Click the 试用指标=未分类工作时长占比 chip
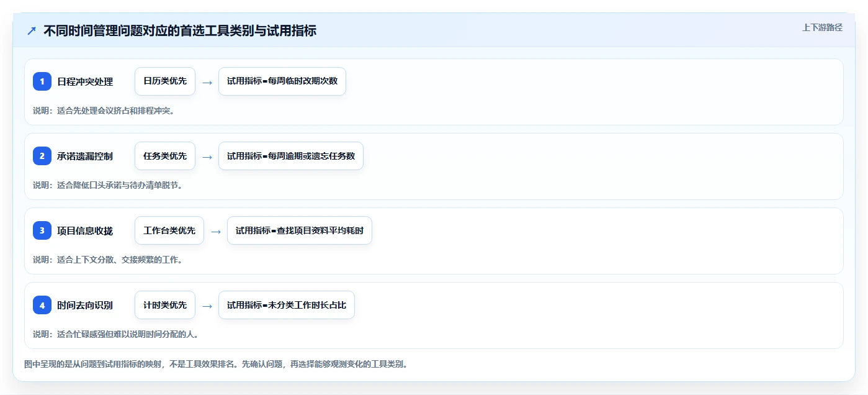868x395 pixels. (x=287, y=305)
